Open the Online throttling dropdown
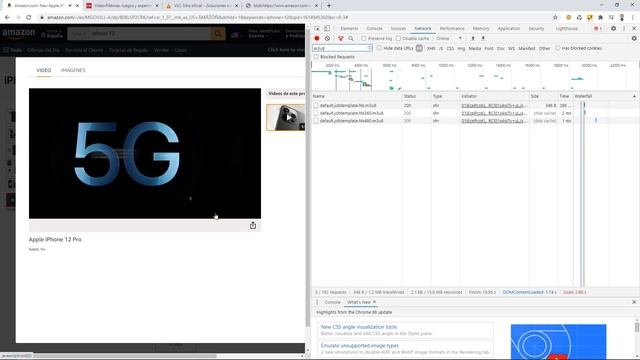The width and height of the screenshot is (640, 360). (449, 38)
